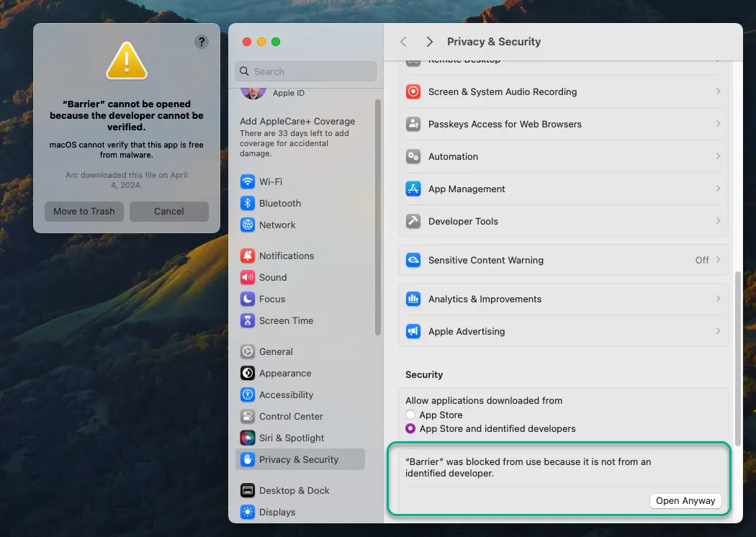This screenshot has width=756, height=537.
Task: Click the General gear icon
Action: (248, 351)
